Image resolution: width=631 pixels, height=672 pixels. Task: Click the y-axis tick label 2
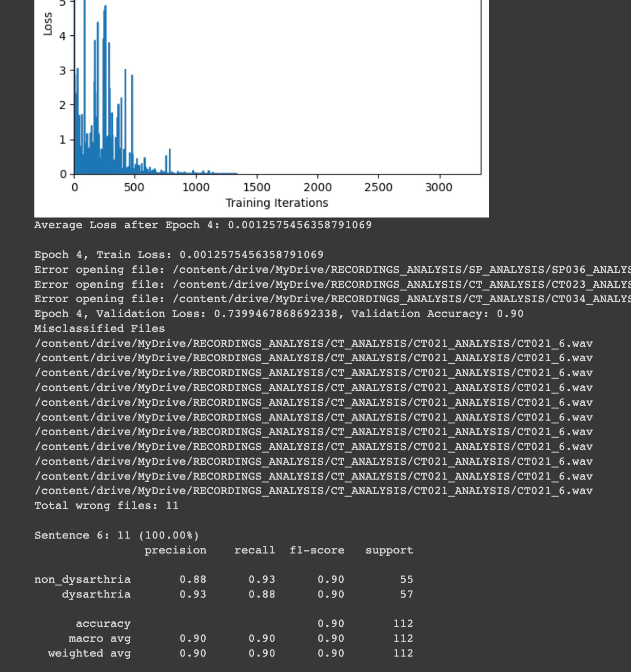tap(63, 105)
